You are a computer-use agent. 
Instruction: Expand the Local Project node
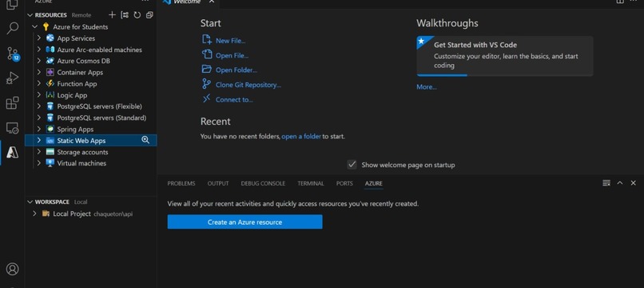[x=35, y=214]
